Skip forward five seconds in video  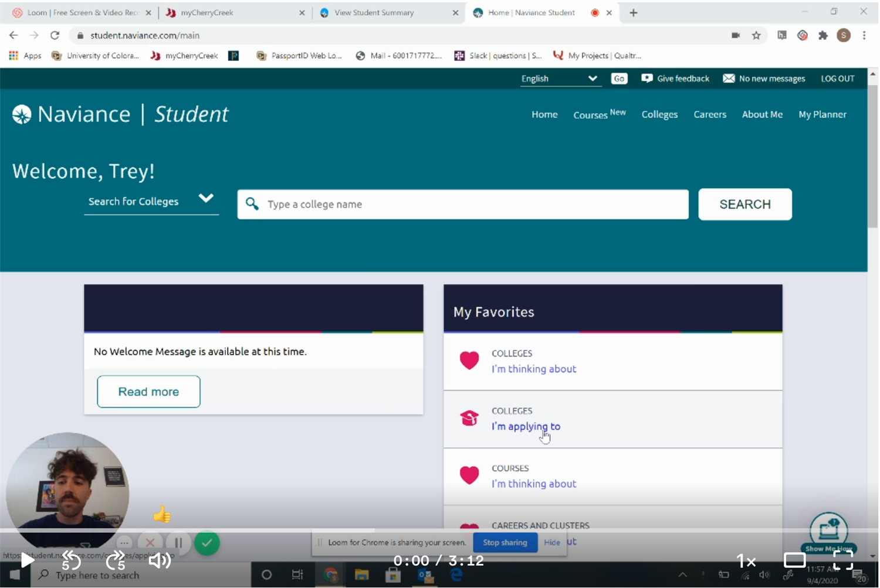116,560
